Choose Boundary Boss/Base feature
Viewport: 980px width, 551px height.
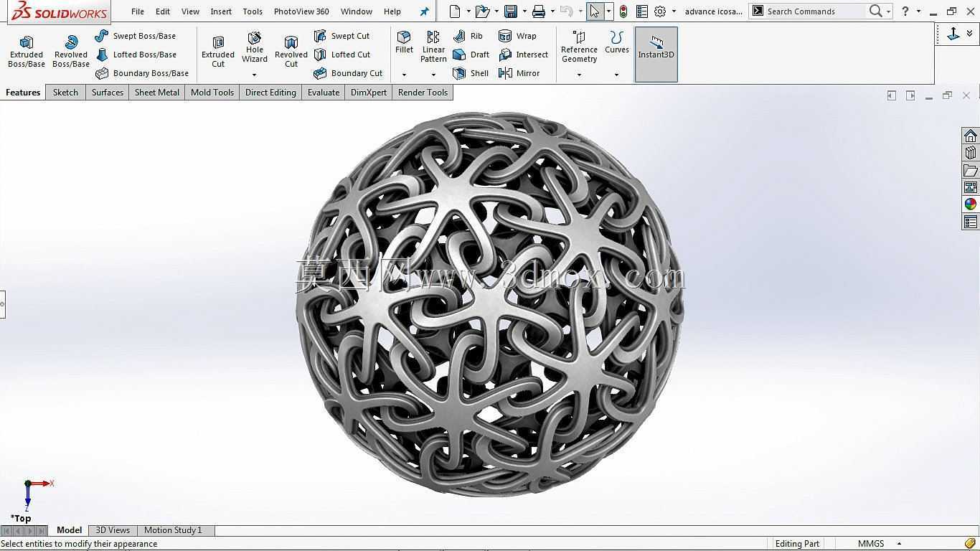[142, 73]
